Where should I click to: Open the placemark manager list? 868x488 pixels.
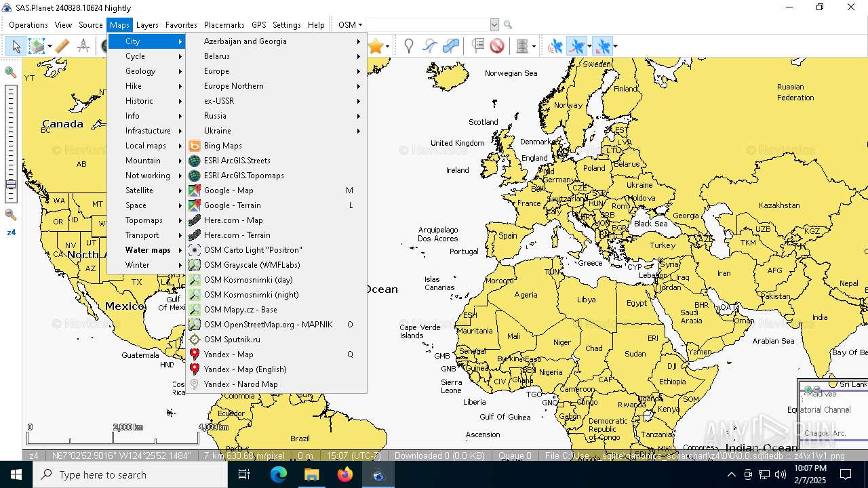477,46
